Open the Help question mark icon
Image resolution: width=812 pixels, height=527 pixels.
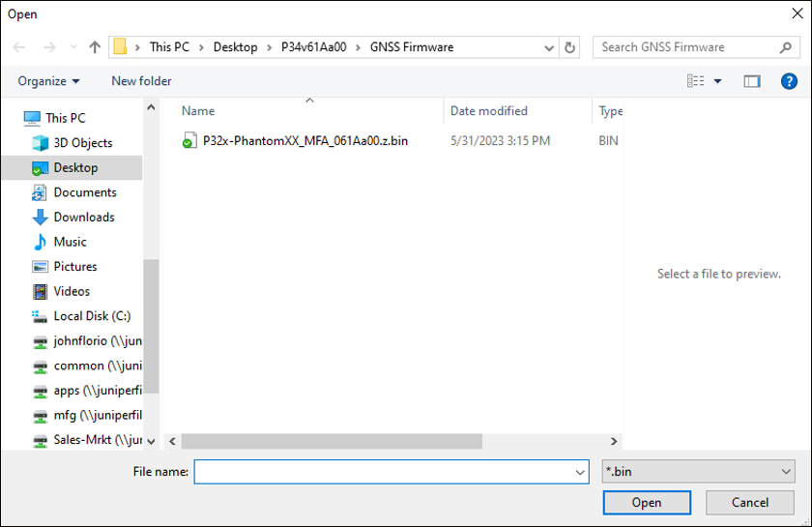click(x=789, y=81)
